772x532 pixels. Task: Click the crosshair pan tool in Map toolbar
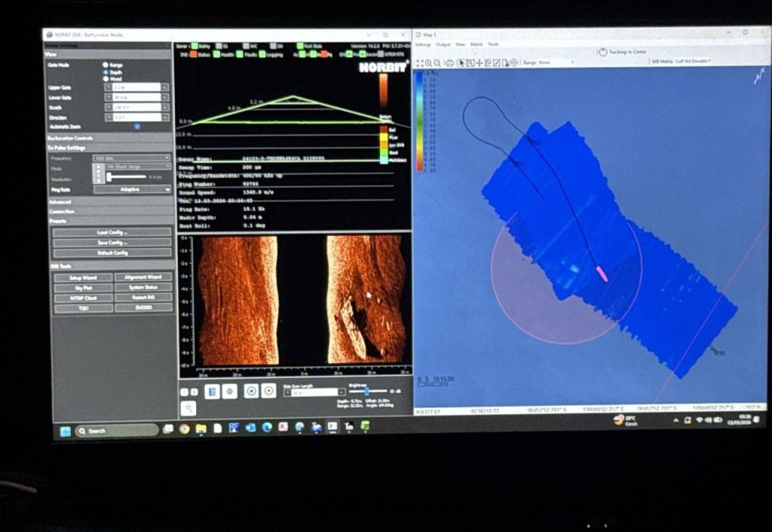(479, 63)
